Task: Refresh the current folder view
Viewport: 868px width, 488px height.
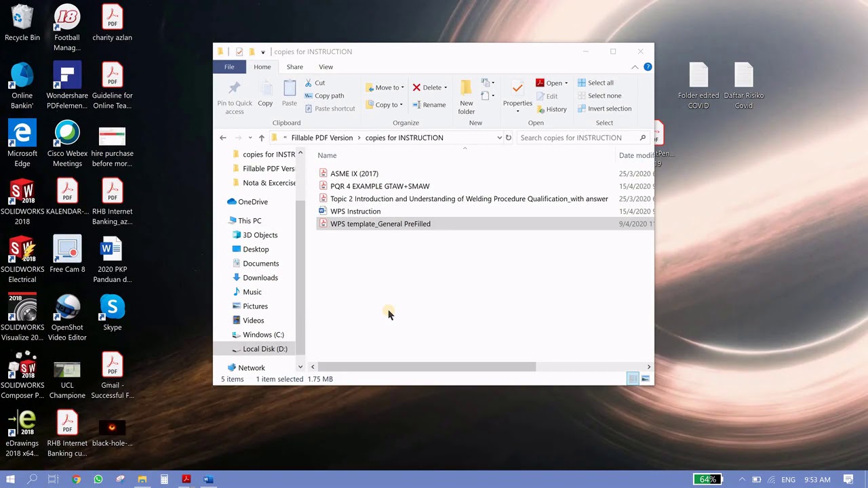Action: (508, 138)
